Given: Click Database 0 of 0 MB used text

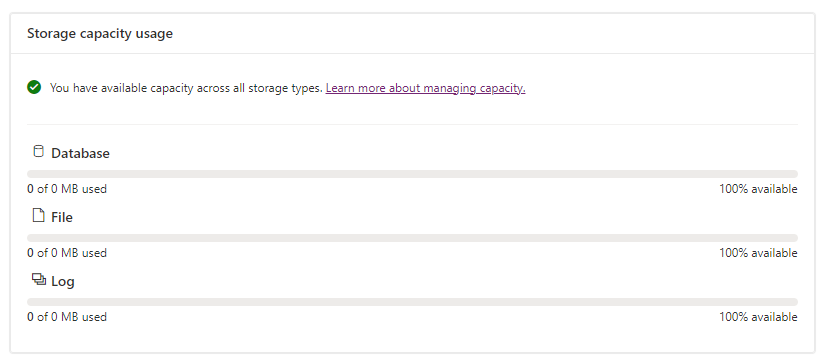Looking at the screenshot, I should pyautogui.click(x=67, y=189).
